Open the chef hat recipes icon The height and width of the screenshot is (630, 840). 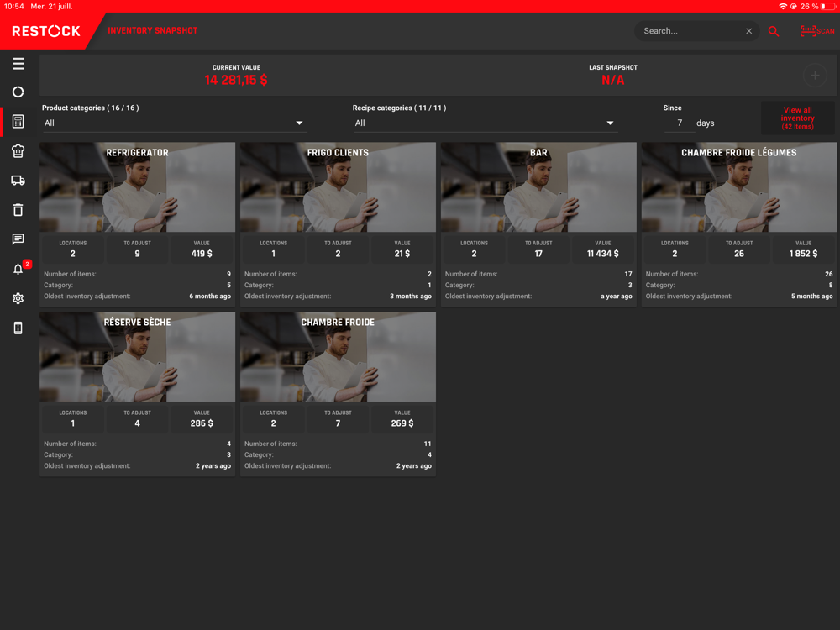tap(18, 151)
